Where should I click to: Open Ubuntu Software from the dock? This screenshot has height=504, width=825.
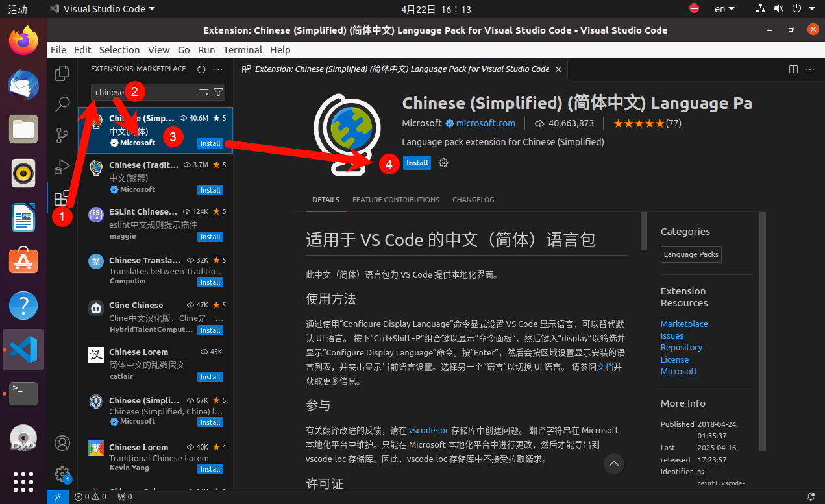tap(23, 261)
